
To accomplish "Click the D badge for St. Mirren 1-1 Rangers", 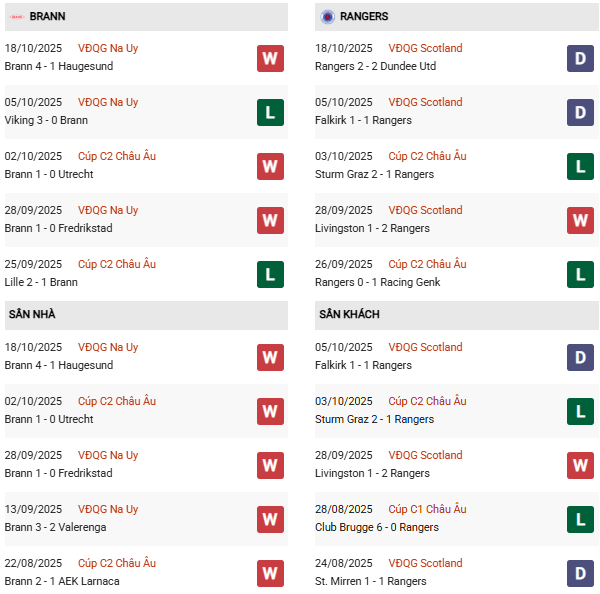I will (x=580, y=573).
